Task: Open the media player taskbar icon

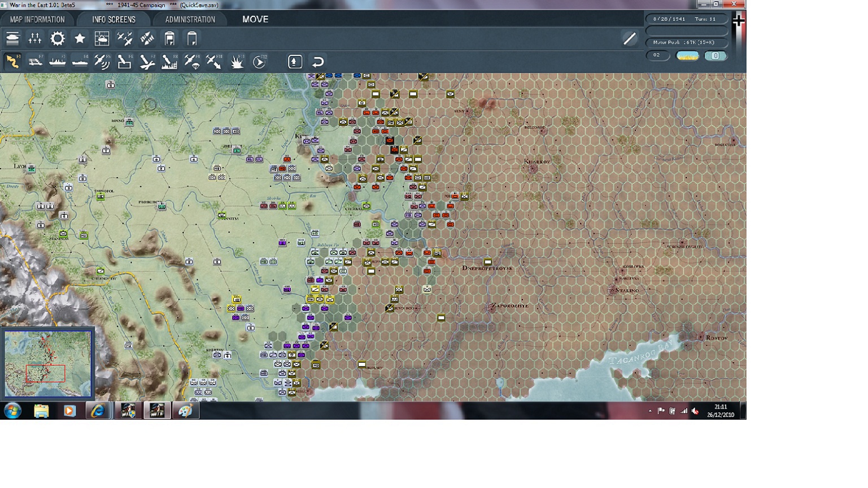Action: click(69, 410)
